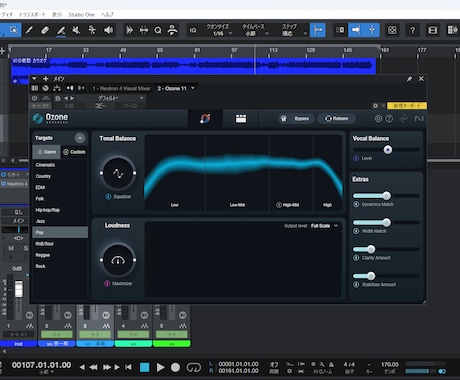Open Ozone settings gear icon
Screen dimensions: 460x380
pyautogui.click(x=378, y=118)
